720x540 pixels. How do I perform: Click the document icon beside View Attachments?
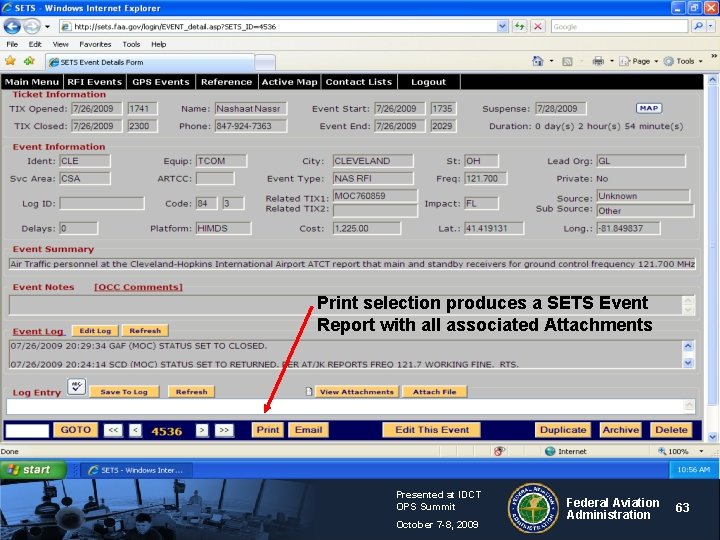click(x=309, y=392)
